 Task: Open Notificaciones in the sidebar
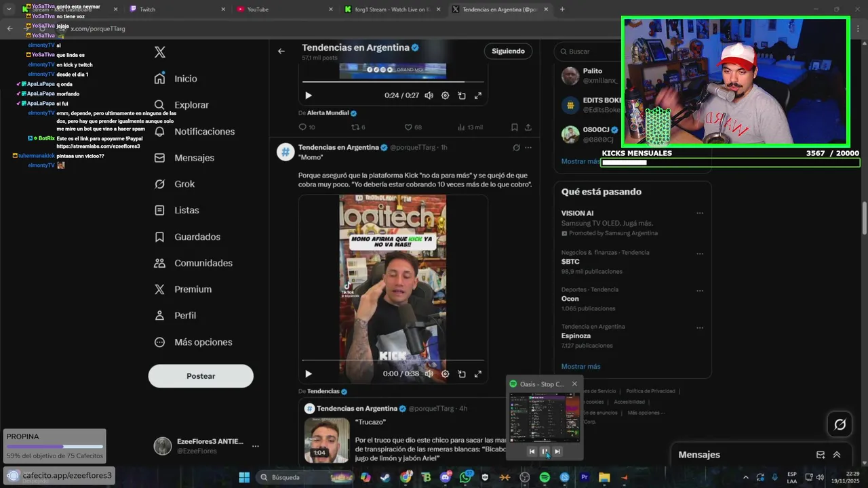tap(195, 131)
